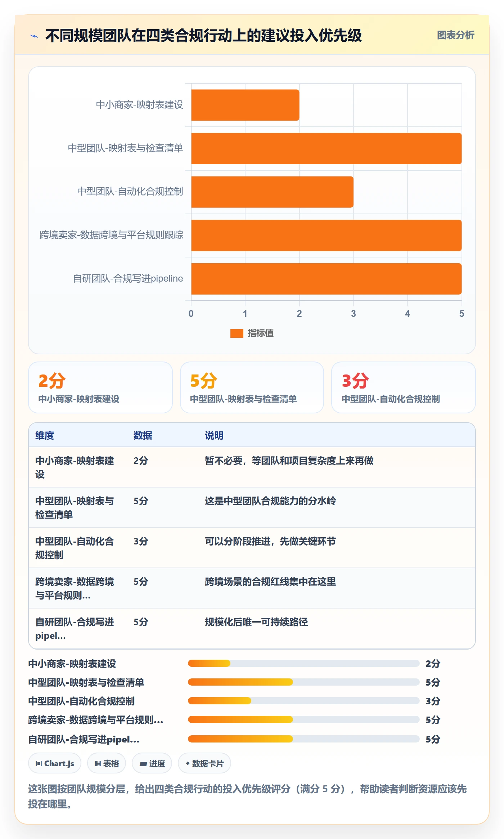Image resolution: width=504 pixels, height=839 pixels.
Task: Click progress bar for 自研团队-合规写进pipel...
Action: coord(303,739)
